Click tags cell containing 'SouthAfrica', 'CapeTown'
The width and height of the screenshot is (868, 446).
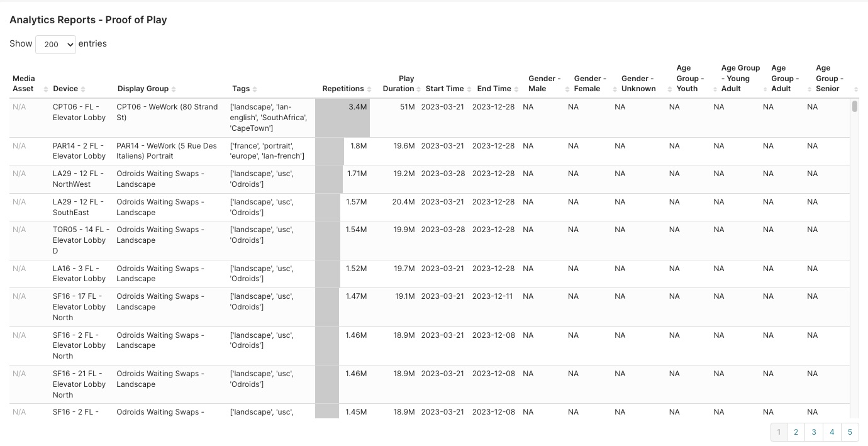click(269, 118)
